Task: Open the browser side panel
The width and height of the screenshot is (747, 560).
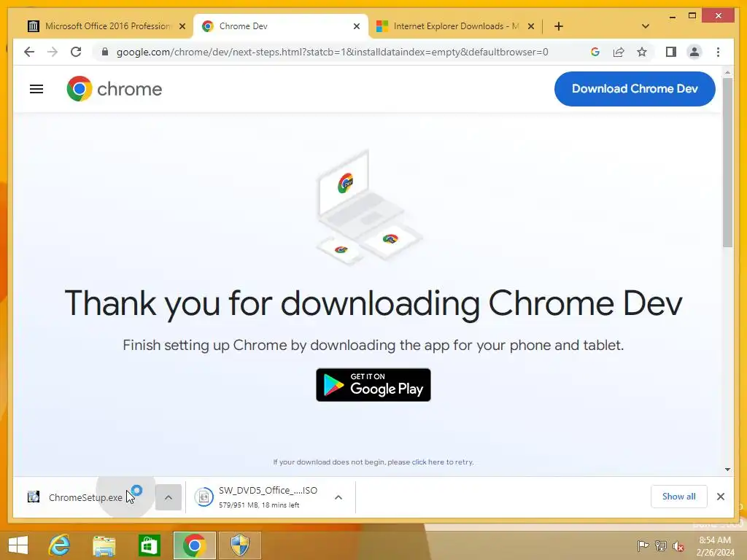Action: pyautogui.click(x=671, y=52)
